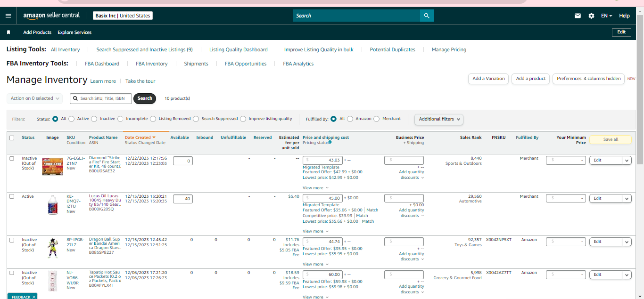The width and height of the screenshot is (644, 299).
Task: Choose the Incomplete status radio filter
Action: [120, 119]
